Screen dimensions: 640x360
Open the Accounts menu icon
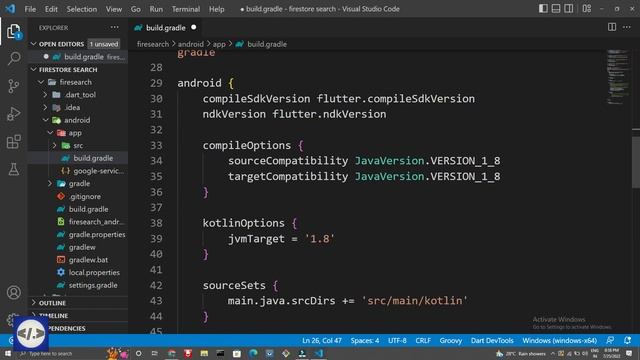point(13,292)
